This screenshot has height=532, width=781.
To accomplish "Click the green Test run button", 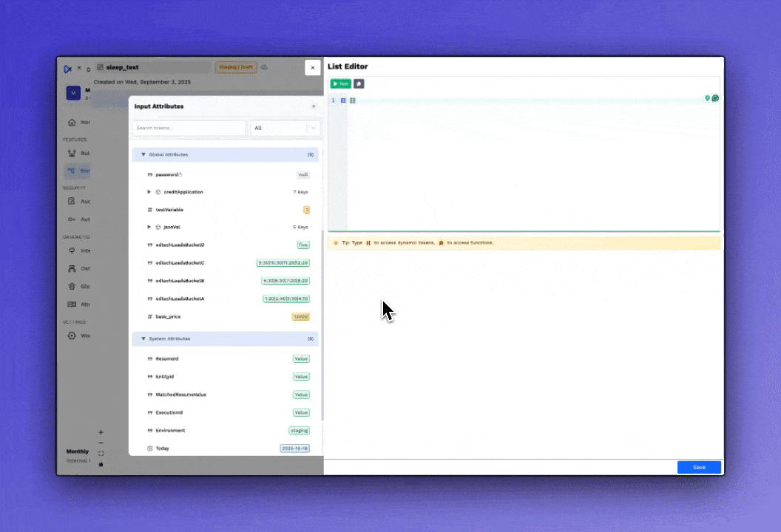I will coord(340,84).
